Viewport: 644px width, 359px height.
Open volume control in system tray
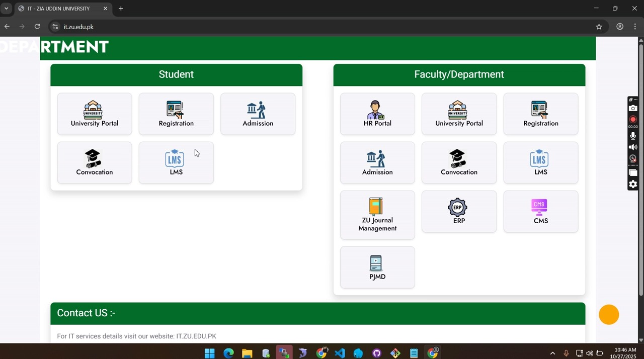pyautogui.click(x=590, y=353)
